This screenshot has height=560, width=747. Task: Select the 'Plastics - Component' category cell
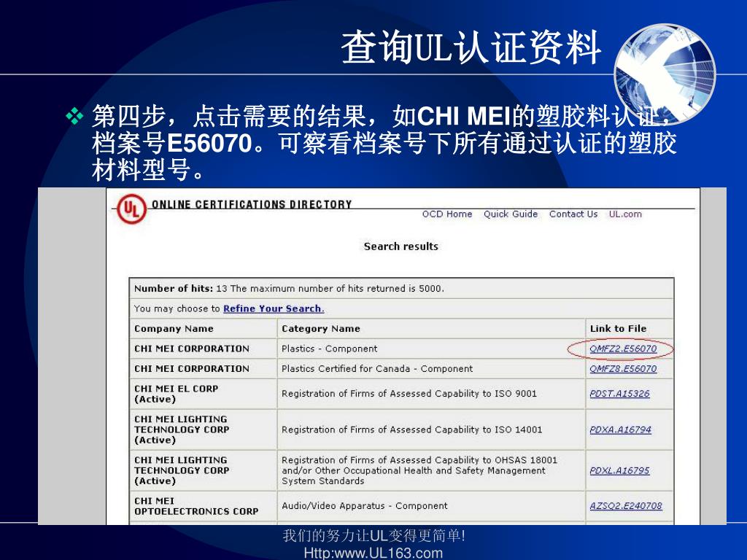tap(431, 349)
